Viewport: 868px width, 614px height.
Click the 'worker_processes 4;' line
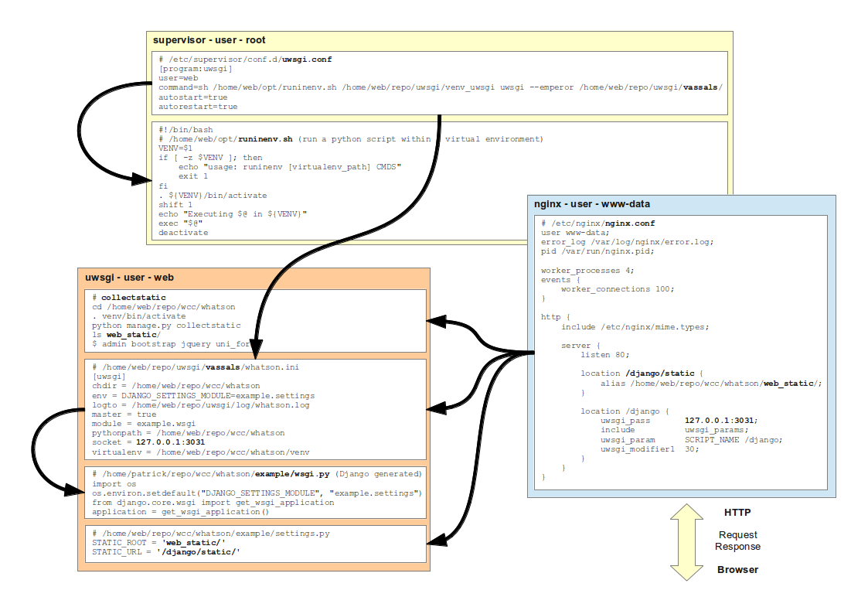588,271
